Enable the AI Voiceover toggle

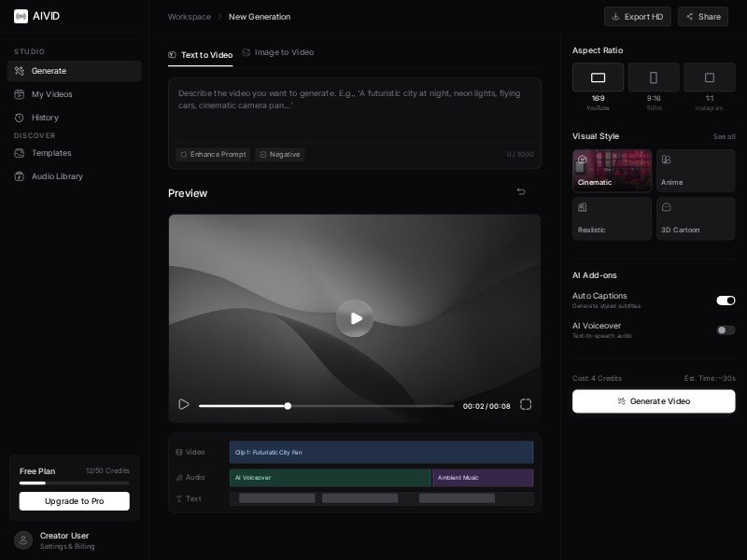[x=726, y=330]
